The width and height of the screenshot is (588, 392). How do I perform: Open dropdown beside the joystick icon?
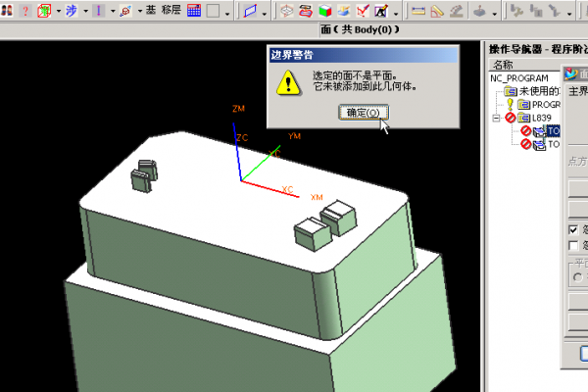(x=494, y=14)
